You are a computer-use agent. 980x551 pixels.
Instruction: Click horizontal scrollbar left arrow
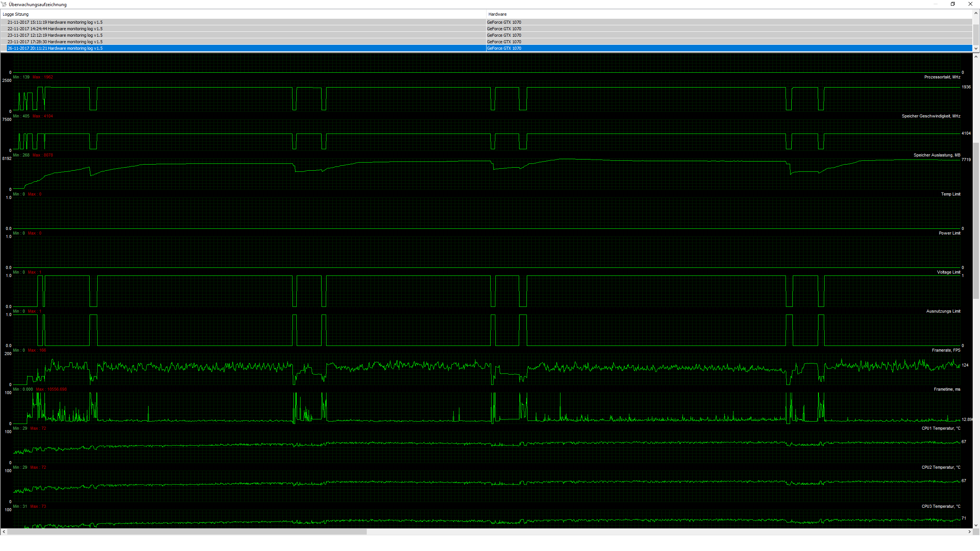coord(4,532)
